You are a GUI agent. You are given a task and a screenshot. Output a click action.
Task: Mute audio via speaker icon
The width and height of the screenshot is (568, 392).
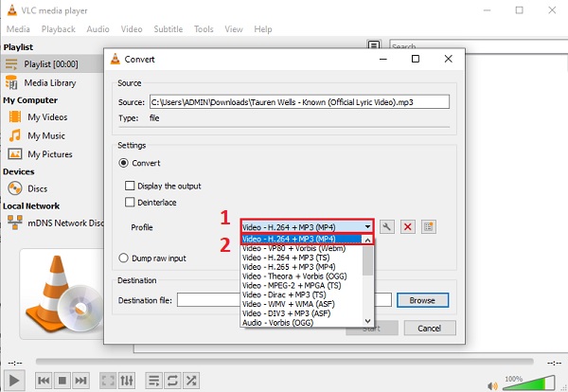(492, 385)
